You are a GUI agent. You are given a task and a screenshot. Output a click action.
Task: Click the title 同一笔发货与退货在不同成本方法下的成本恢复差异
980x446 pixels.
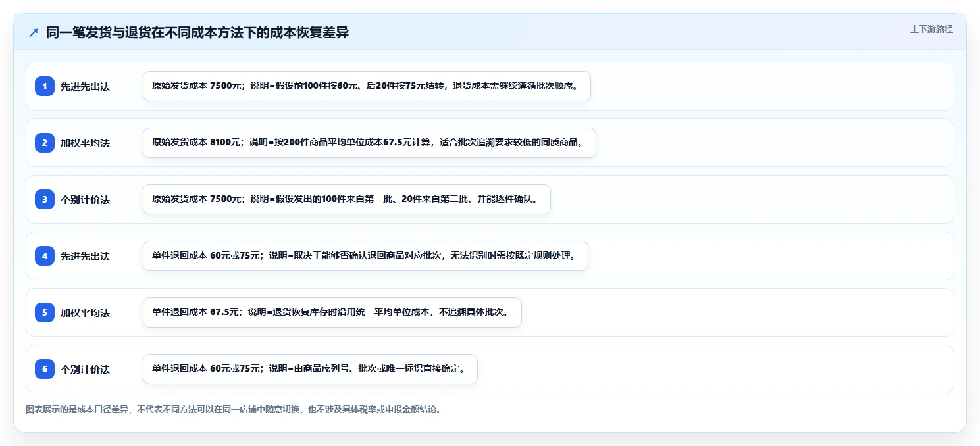(x=197, y=33)
